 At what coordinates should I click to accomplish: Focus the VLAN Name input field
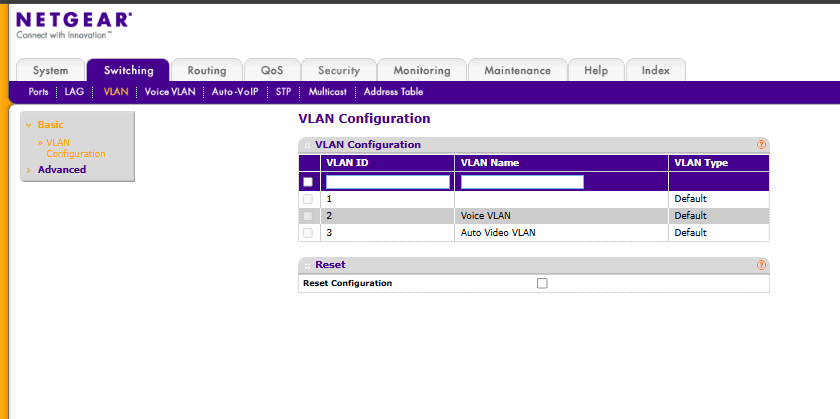pos(522,182)
